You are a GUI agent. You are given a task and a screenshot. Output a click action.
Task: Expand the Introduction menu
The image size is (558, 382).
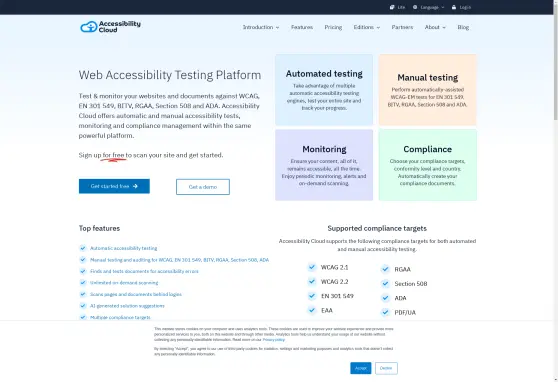261,27
